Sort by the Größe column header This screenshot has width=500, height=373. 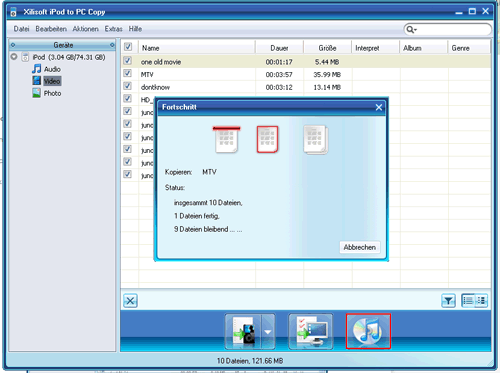coord(327,48)
